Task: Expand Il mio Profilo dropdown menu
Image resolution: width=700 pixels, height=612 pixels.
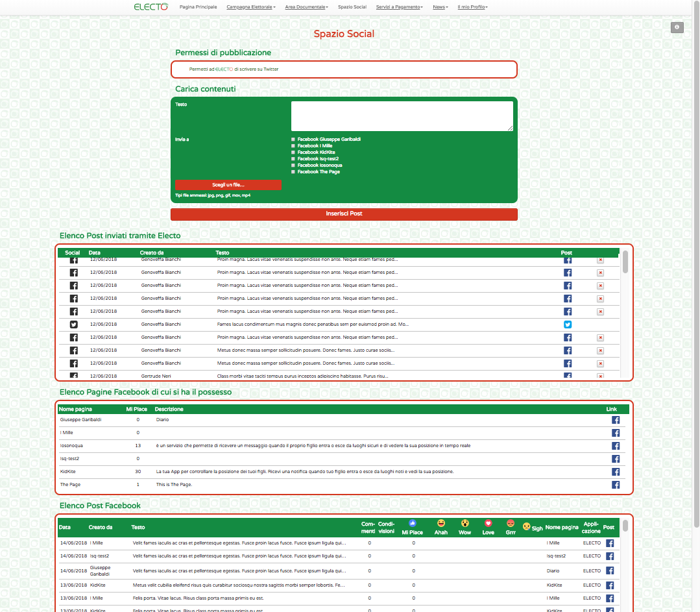Action: pyautogui.click(x=472, y=6)
